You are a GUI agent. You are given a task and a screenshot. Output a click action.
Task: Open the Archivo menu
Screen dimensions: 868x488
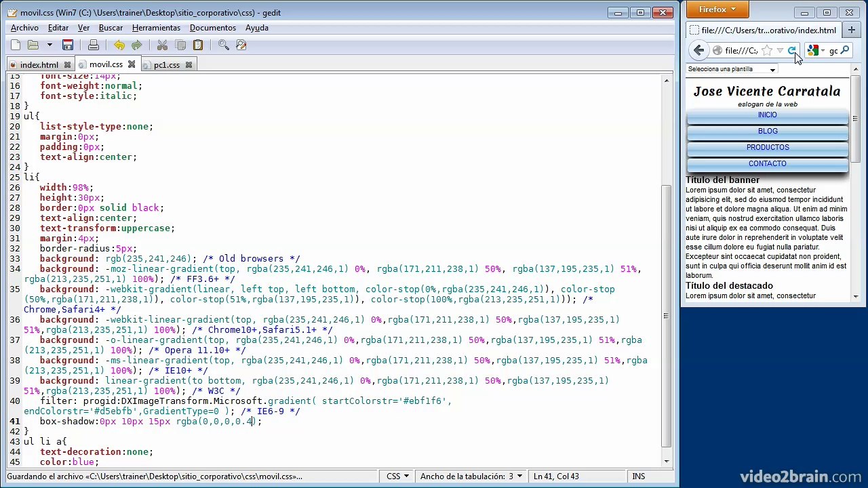coord(24,28)
